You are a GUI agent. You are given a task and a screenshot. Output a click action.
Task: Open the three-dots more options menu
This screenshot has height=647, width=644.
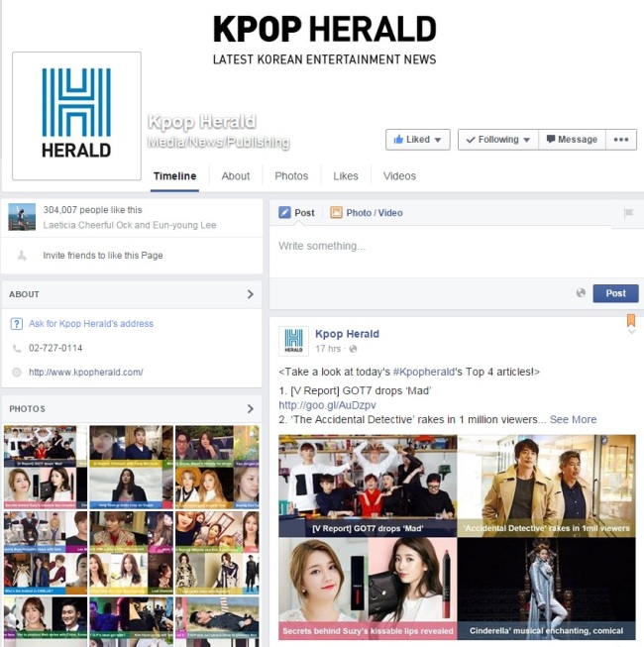(621, 140)
